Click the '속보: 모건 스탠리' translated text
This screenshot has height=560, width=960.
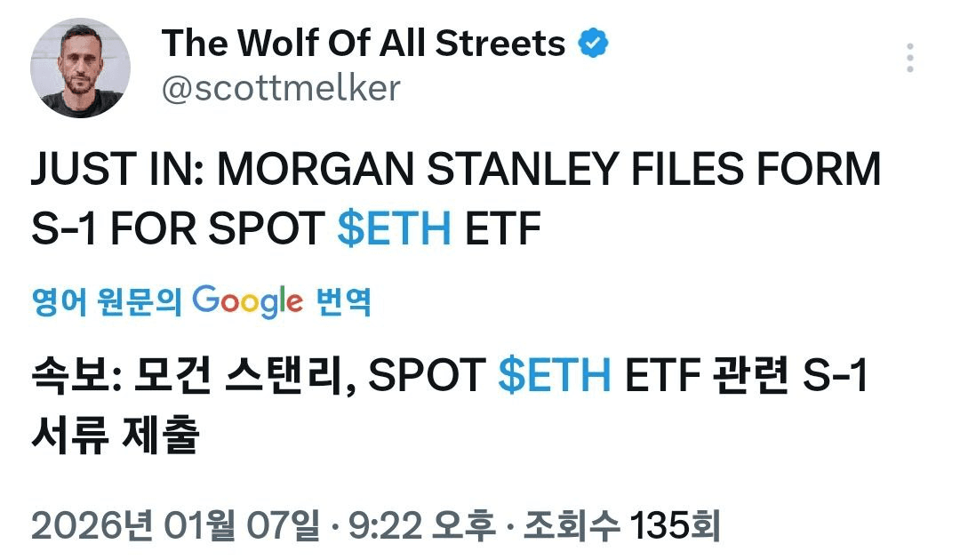(192, 376)
